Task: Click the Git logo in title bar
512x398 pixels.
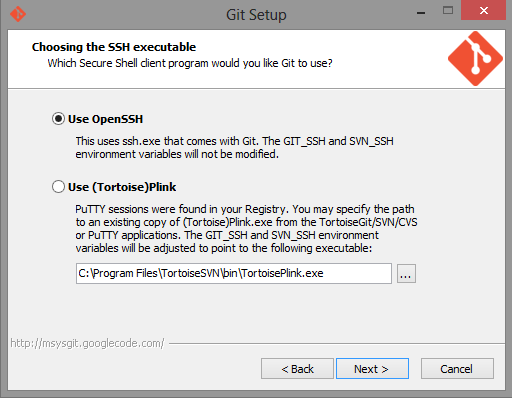Action: [x=18, y=14]
